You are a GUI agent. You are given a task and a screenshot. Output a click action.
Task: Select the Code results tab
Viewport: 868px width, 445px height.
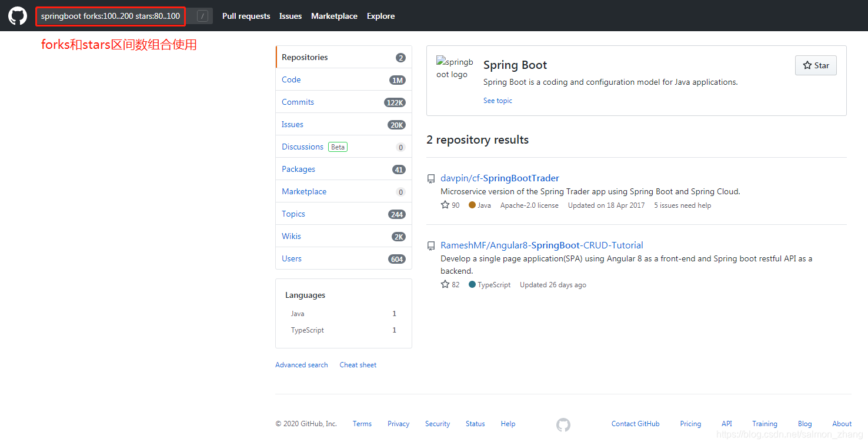[343, 79]
